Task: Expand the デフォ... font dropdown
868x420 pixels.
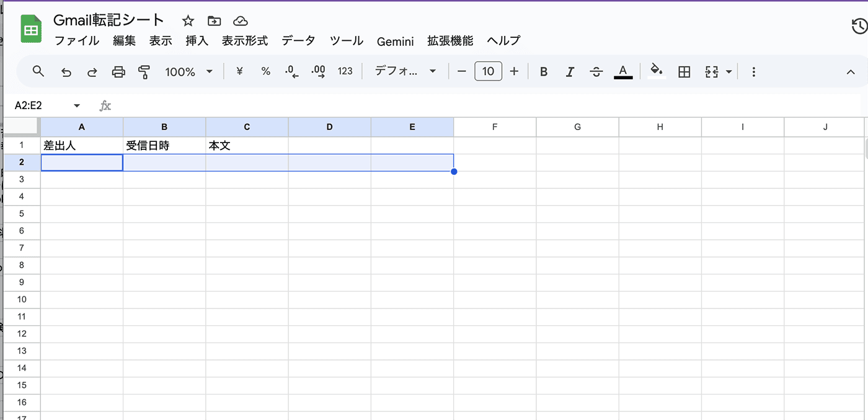Action: (x=405, y=71)
